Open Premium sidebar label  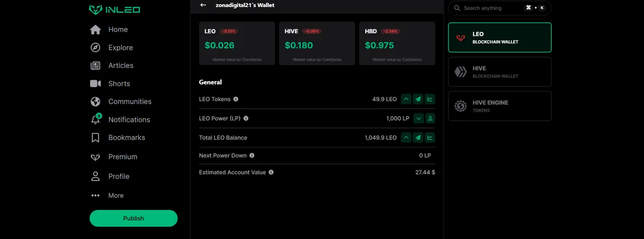pyautogui.click(x=123, y=157)
